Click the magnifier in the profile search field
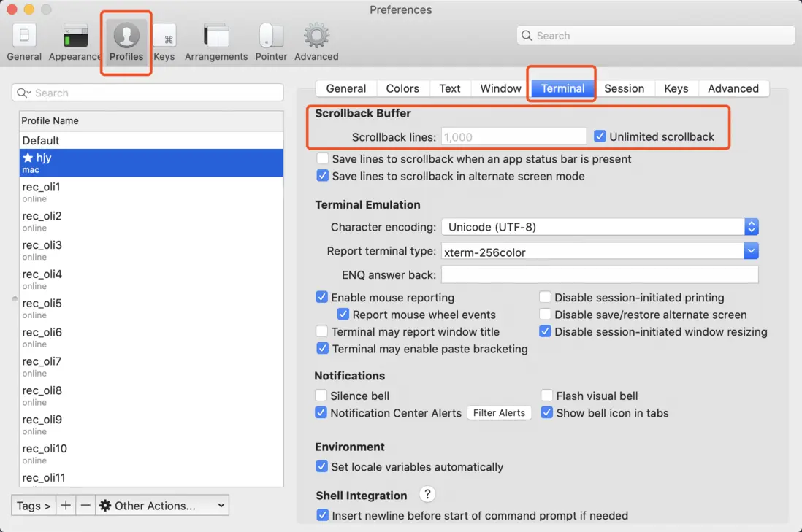 pyautogui.click(x=23, y=93)
